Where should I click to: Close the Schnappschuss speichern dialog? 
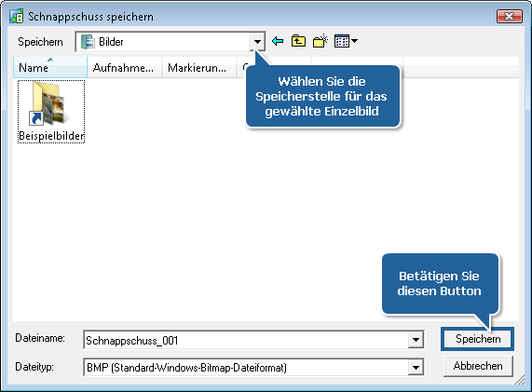click(x=509, y=16)
